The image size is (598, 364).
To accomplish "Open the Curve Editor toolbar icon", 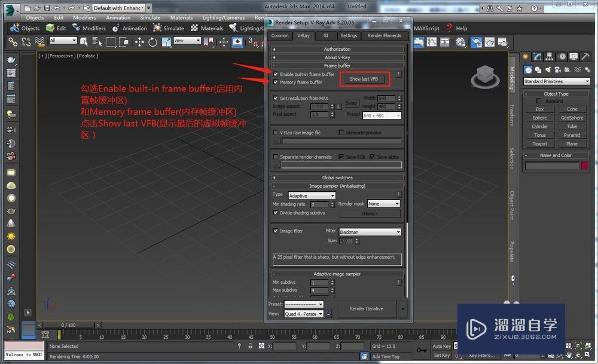I will tap(432, 42).
